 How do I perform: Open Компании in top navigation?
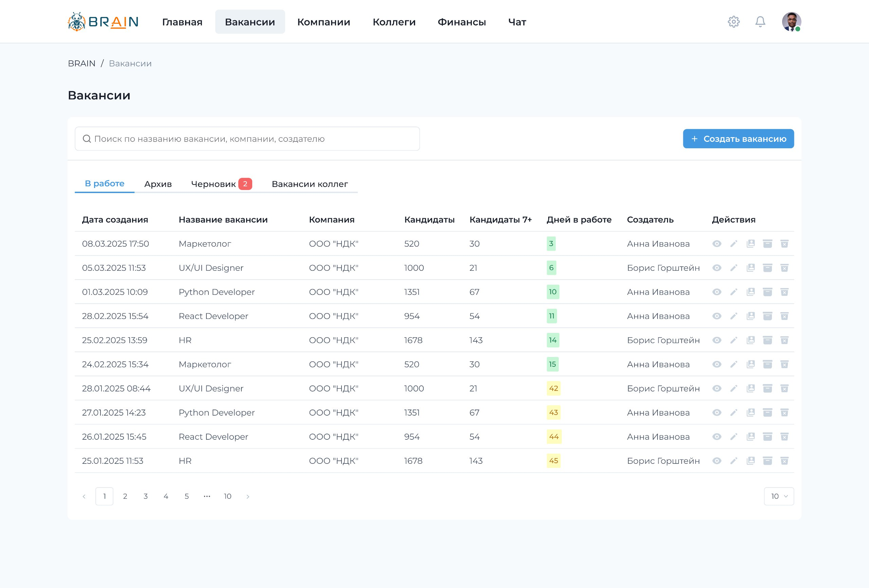pyautogui.click(x=323, y=22)
